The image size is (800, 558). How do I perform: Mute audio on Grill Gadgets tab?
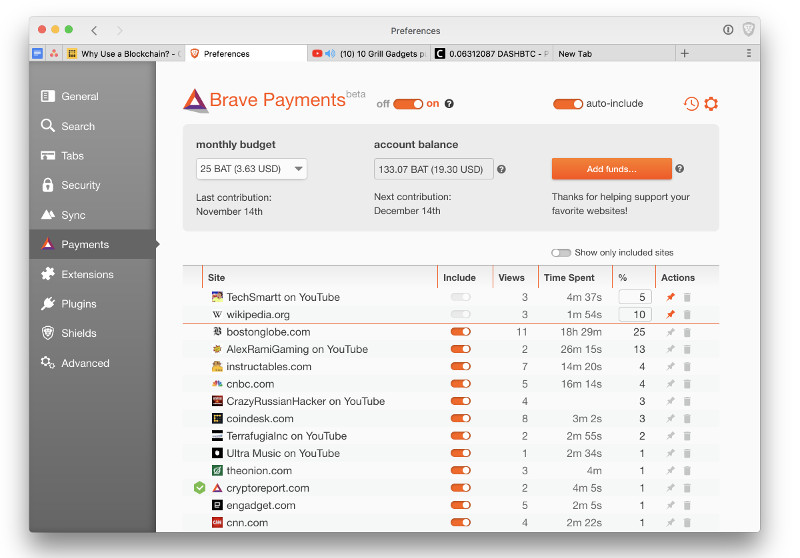point(330,54)
